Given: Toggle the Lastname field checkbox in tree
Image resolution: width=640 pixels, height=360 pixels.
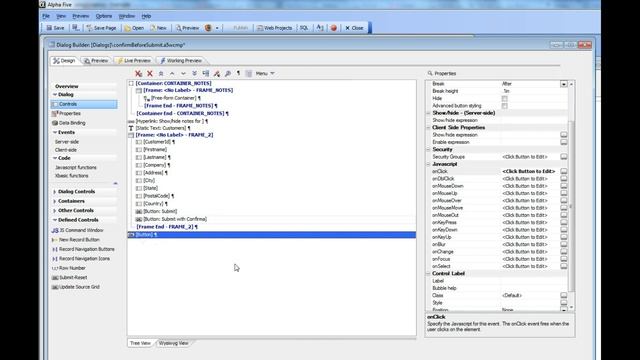Looking at the screenshot, I should 139,157.
